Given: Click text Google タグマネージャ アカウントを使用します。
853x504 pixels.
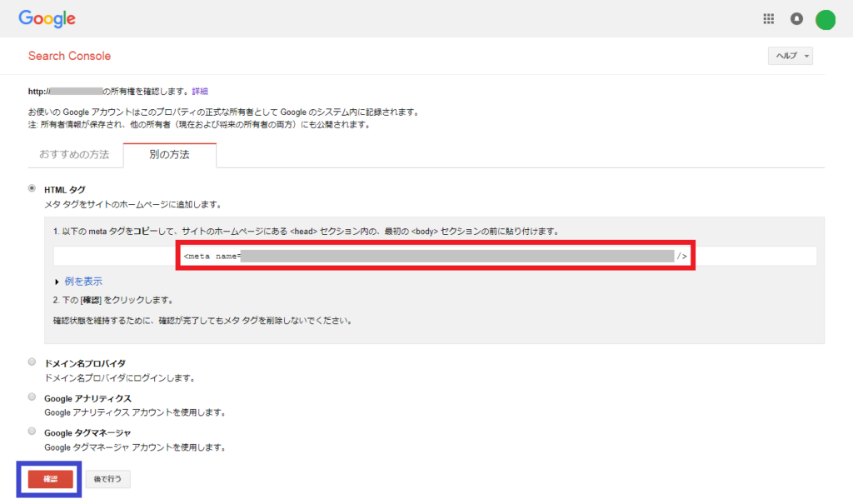Looking at the screenshot, I should (135, 447).
